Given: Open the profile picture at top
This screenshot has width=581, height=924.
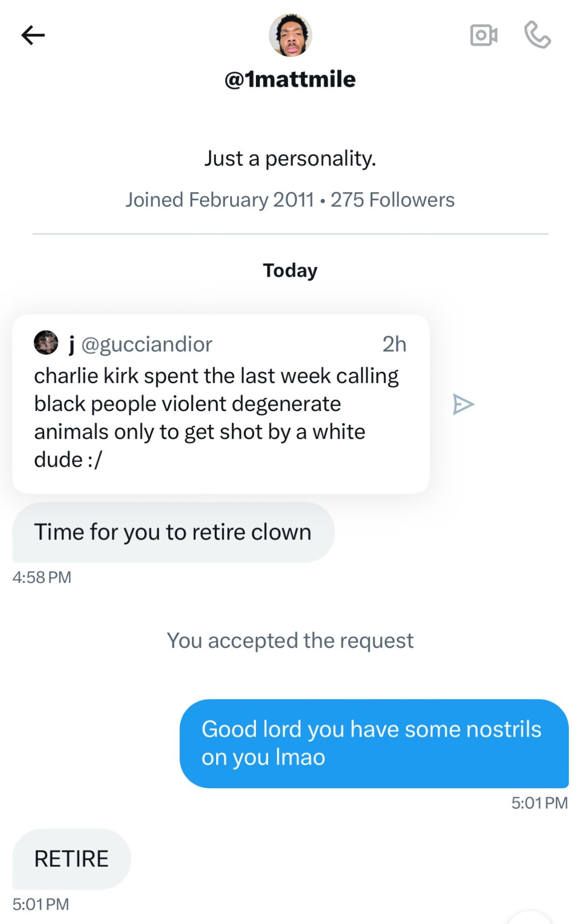Looking at the screenshot, I should pyautogui.click(x=290, y=35).
